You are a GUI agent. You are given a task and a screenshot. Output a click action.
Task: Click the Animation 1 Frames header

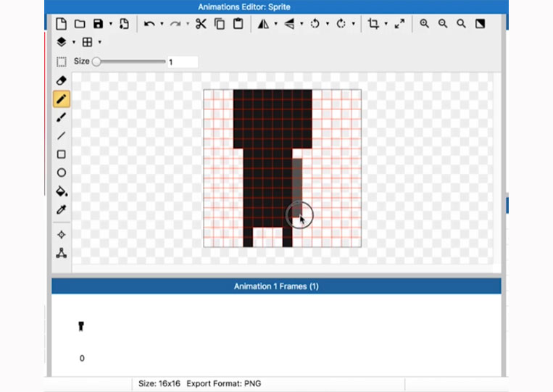pos(276,286)
